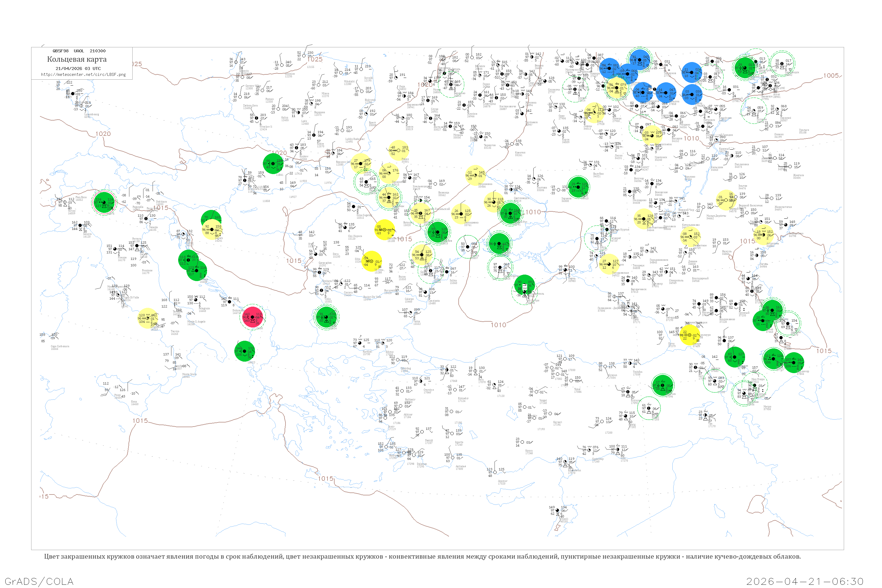Click the GrADS/COLA label at bottom left
Screen dimensions: 882x588
pyautogui.click(x=39, y=581)
